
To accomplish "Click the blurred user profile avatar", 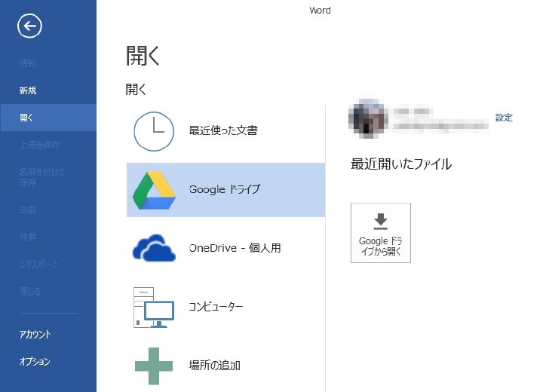I will pyautogui.click(x=368, y=118).
